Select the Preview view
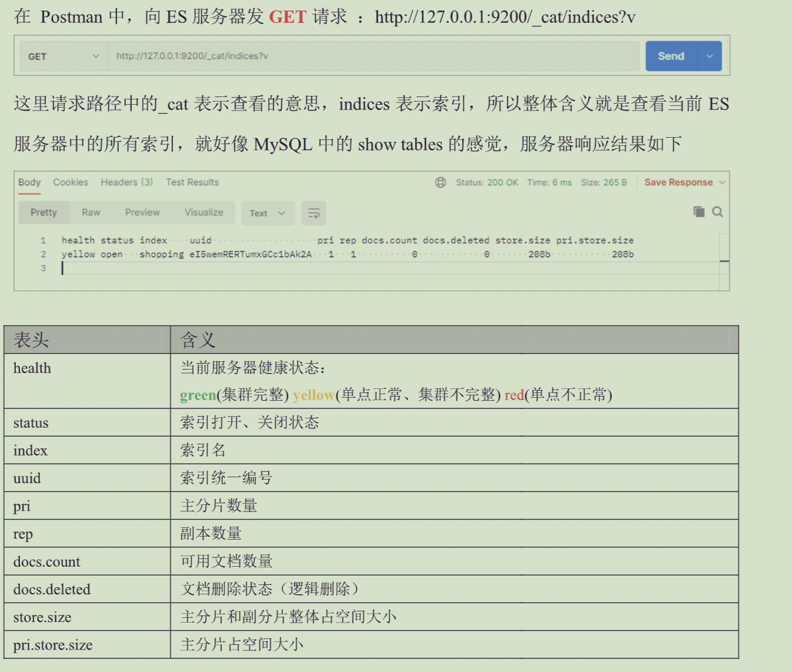Image resolution: width=792 pixels, height=672 pixels. [x=142, y=212]
